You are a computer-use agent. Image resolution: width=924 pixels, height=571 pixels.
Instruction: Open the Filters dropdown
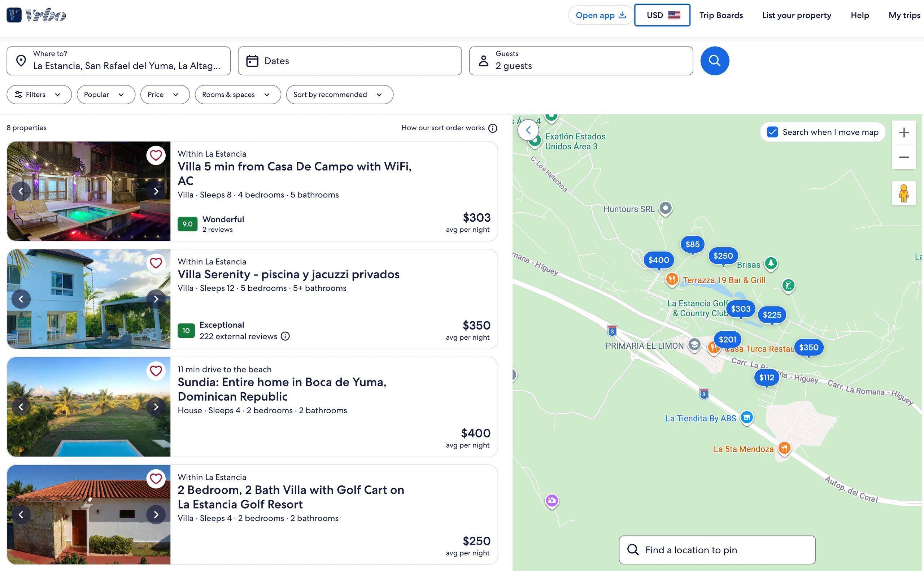(39, 95)
